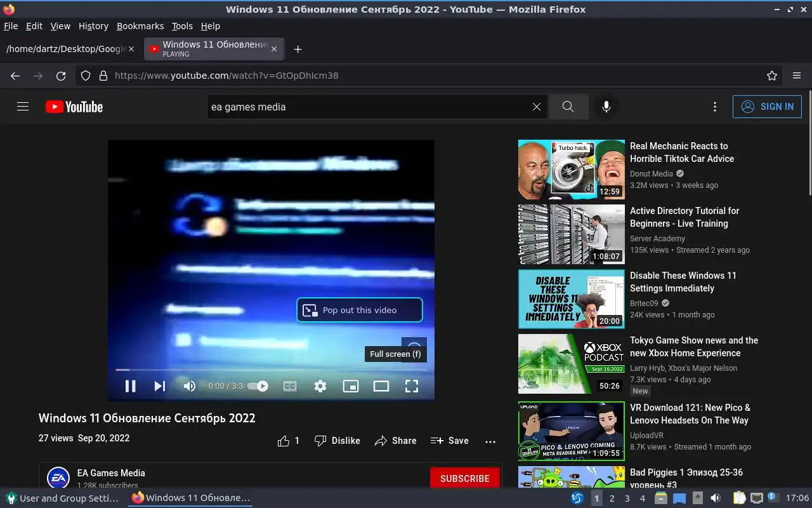Viewport: 812px width, 508px height.
Task: Click the tracking protection shield icon
Action: 86,76
